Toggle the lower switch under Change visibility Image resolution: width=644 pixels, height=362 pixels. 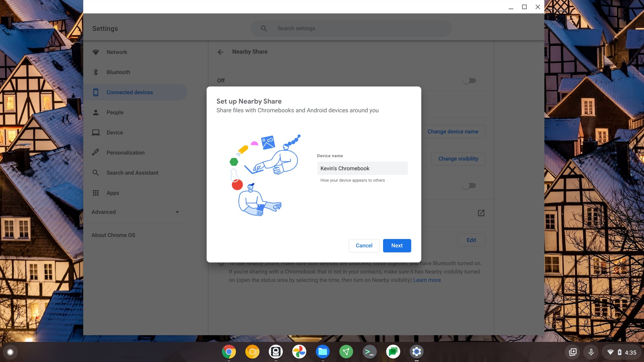[x=469, y=185]
